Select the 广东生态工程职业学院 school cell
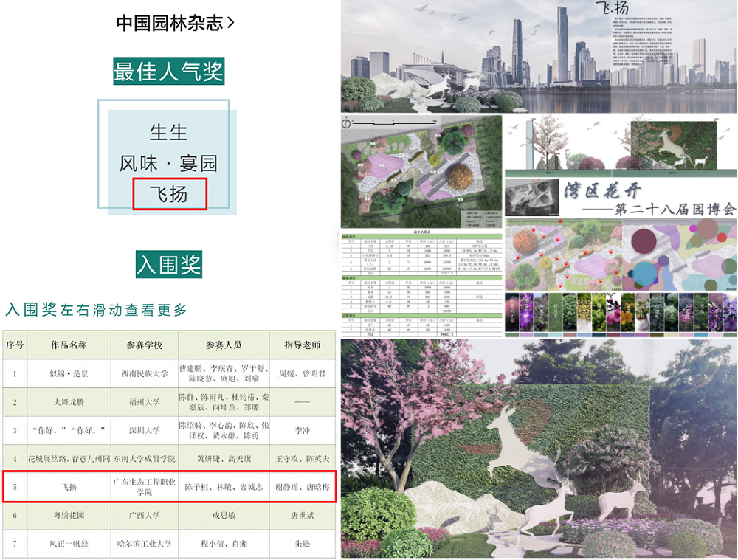This screenshot has height=560, width=738. click(x=145, y=487)
